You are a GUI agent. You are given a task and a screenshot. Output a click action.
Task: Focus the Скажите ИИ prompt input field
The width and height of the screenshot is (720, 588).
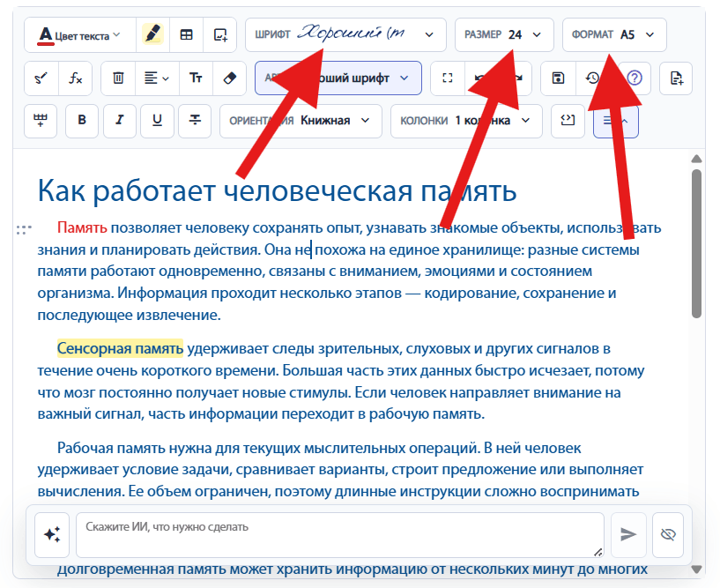click(x=340, y=535)
